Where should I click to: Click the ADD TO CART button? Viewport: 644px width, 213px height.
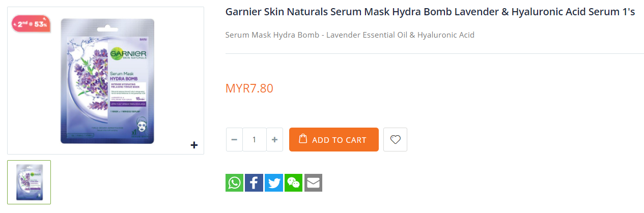(x=334, y=139)
